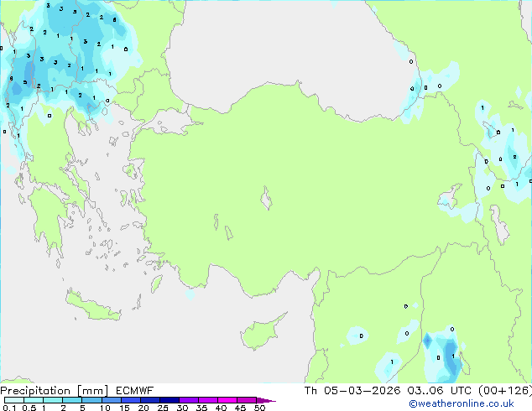This screenshot has width=532, height=411.
Task: Click the '[mm]' unit label
Action: coord(92,391)
